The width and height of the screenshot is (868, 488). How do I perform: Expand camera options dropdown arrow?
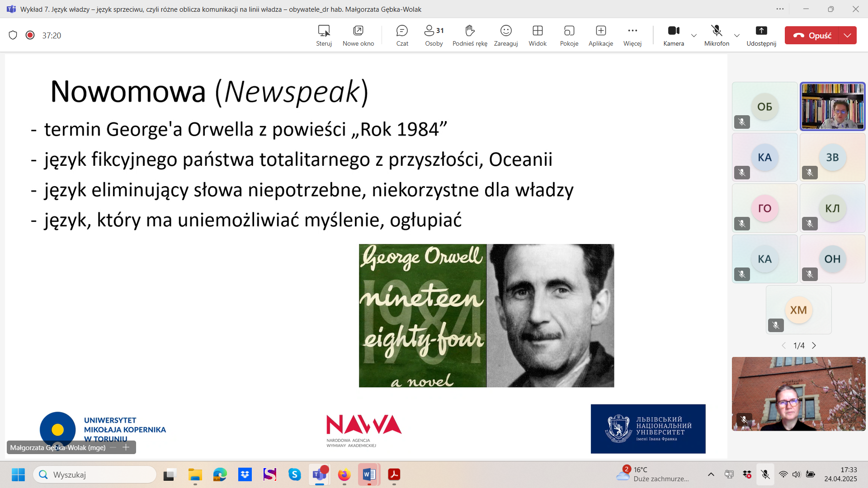694,35
